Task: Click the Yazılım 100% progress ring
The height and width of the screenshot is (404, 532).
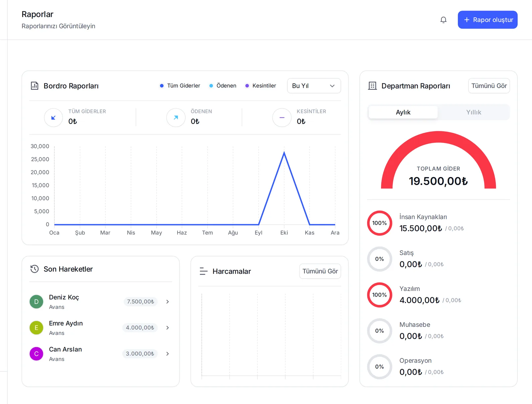Action: tap(380, 295)
